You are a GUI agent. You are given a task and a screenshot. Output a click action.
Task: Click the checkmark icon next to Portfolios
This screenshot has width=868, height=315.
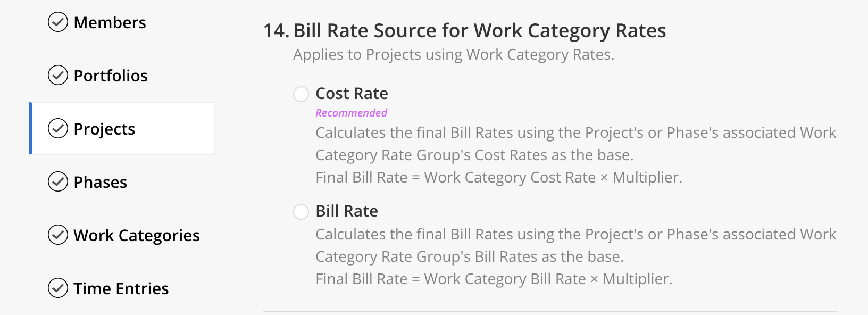58,76
